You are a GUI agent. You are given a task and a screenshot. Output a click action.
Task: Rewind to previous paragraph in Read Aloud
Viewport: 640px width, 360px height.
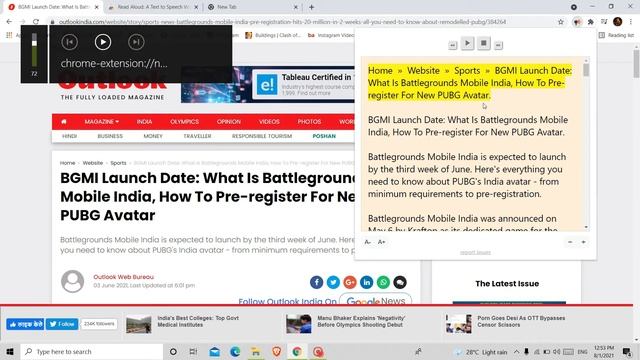pos(453,45)
